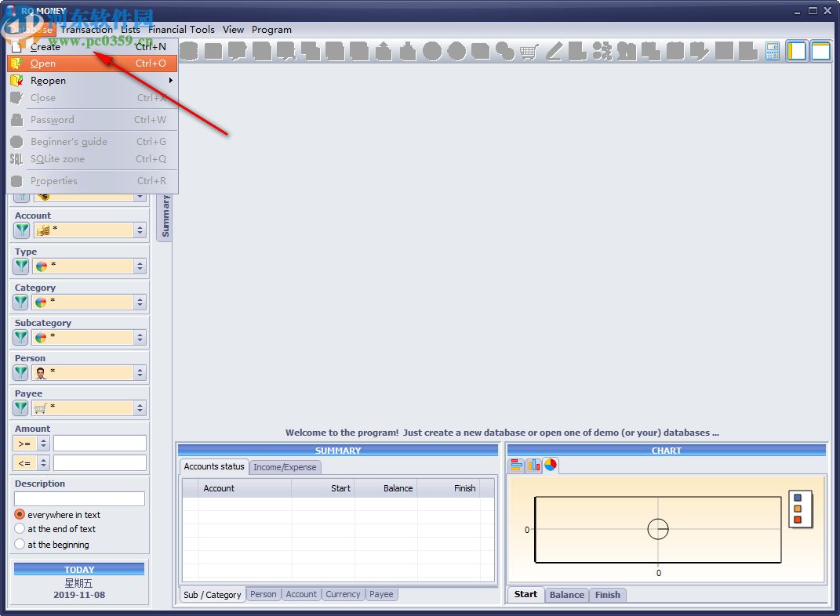Change the '<=' amount operator spinner
The width and height of the screenshot is (840, 616).
(x=44, y=463)
